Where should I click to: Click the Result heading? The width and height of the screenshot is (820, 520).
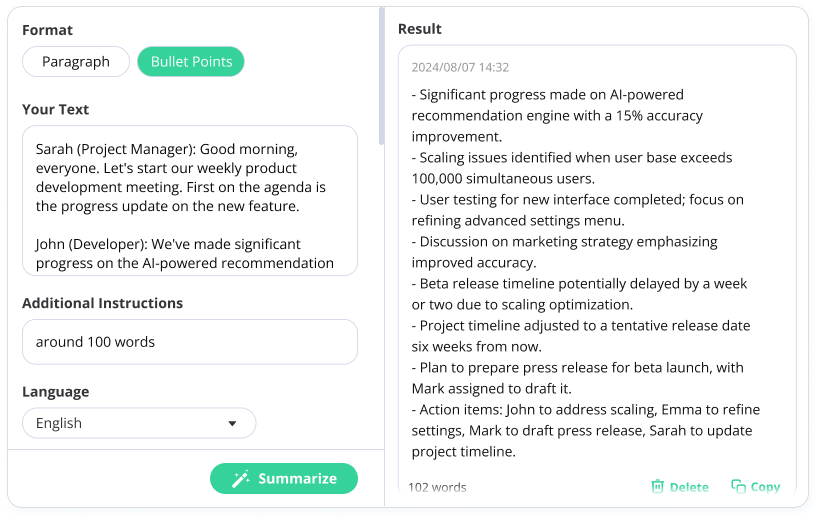tap(420, 29)
